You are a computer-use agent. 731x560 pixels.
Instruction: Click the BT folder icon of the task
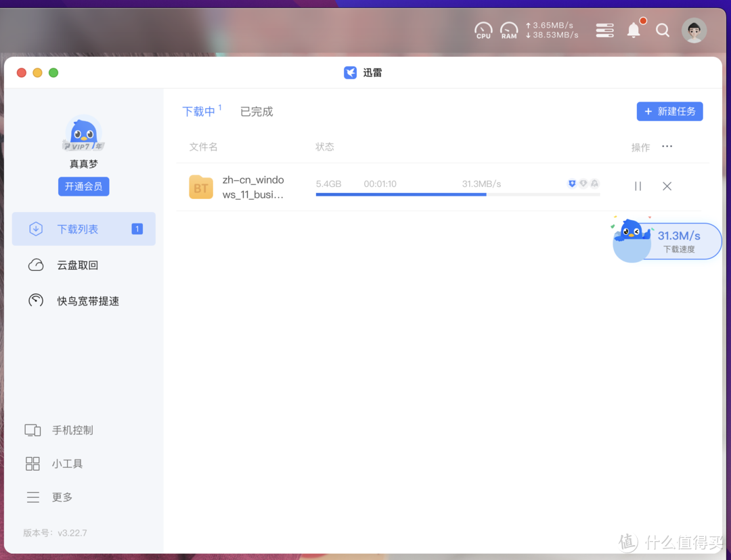coord(201,187)
